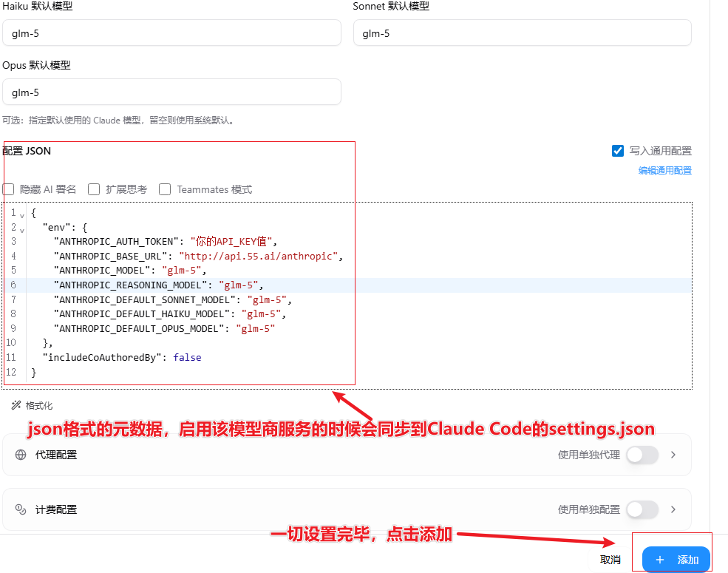Collapse the fold arrow on JSON line 1

point(22,215)
